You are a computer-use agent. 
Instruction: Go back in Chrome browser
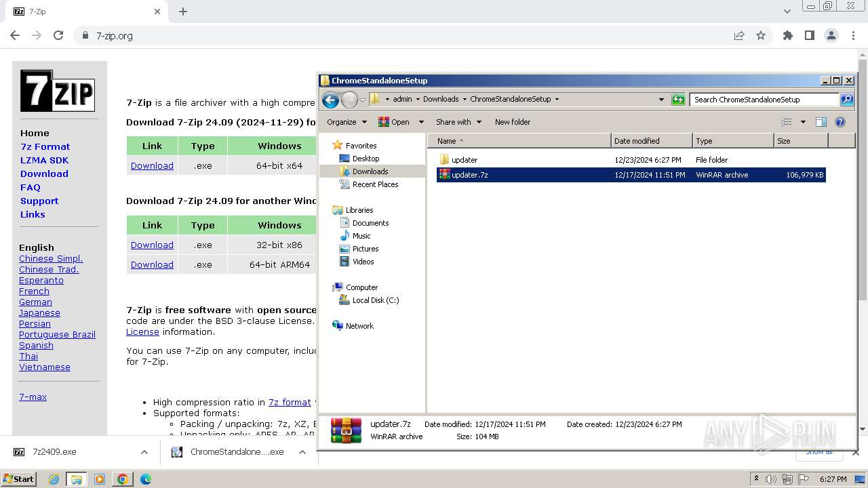(x=15, y=35)
